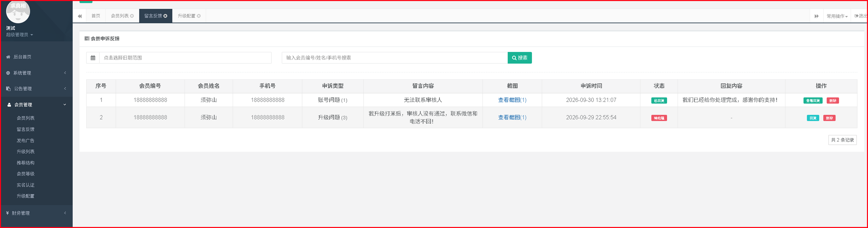Viewport: 868px width, 228px height.
Task: Expand the 系统管理 sidebar menu
Action: point(36,73)
